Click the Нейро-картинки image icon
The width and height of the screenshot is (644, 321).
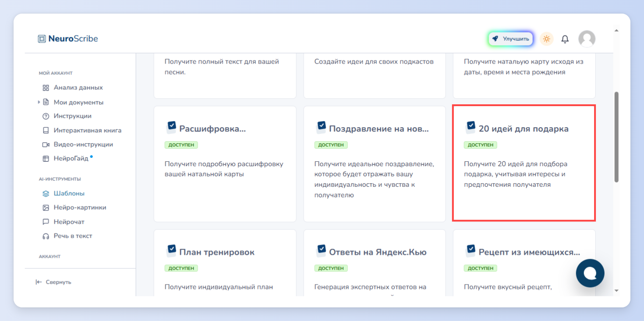[46, 208]
